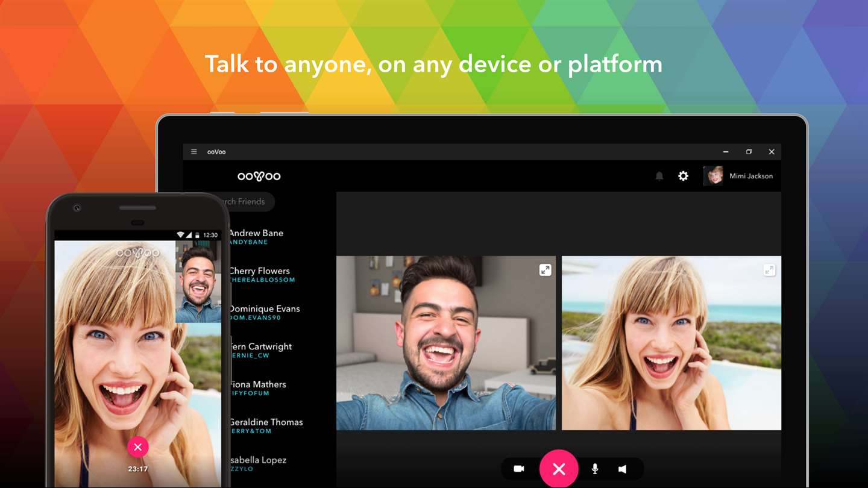Select contact Fern Cartwright
The height and width of the screenshot is (488, 868).
pyautogui.click(x=261, y=351)
